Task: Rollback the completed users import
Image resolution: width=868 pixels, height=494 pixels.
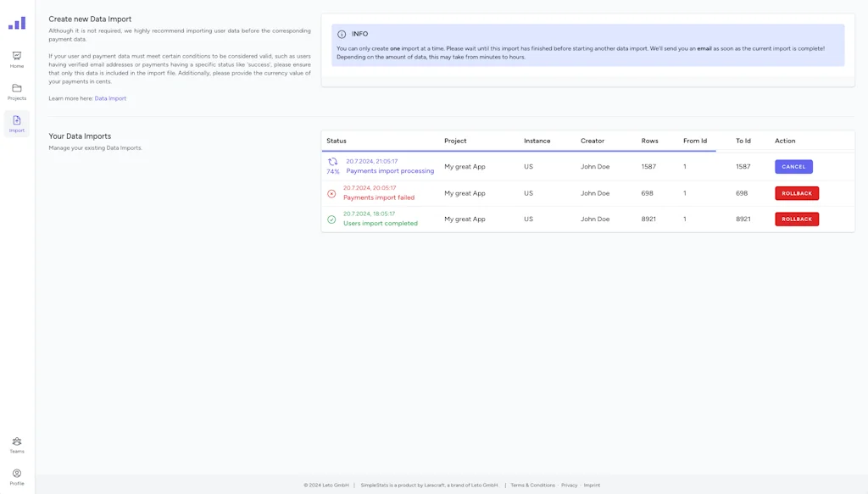Action: click(x=796, y=219)
